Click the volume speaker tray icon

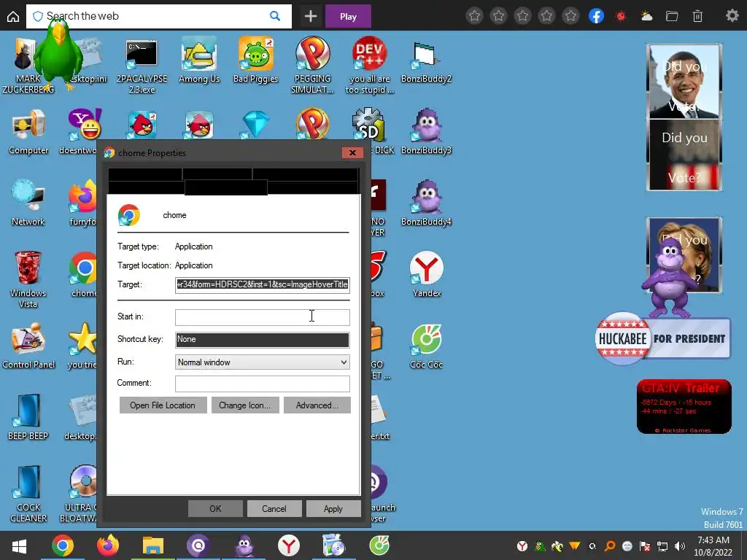pos(680,546)
